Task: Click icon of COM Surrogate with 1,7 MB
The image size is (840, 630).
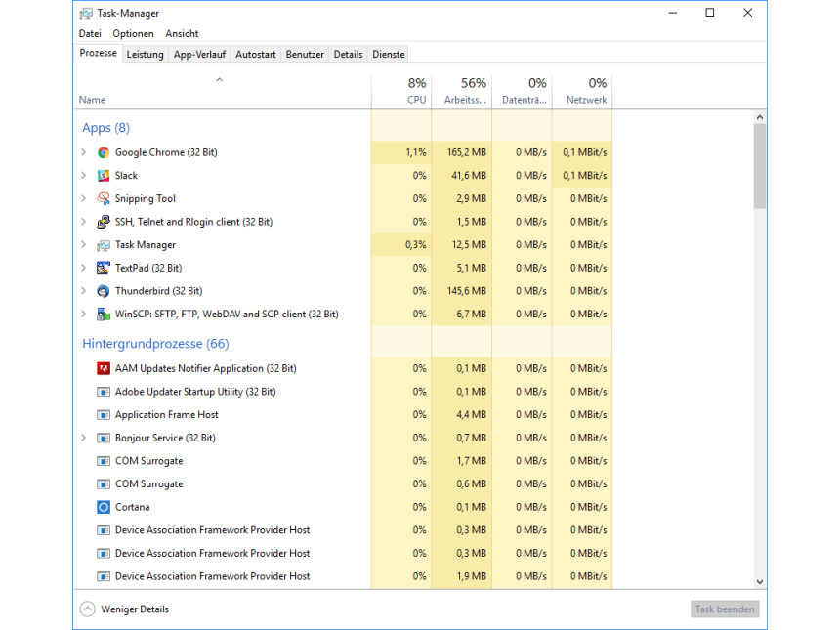Action: point(104,461)
